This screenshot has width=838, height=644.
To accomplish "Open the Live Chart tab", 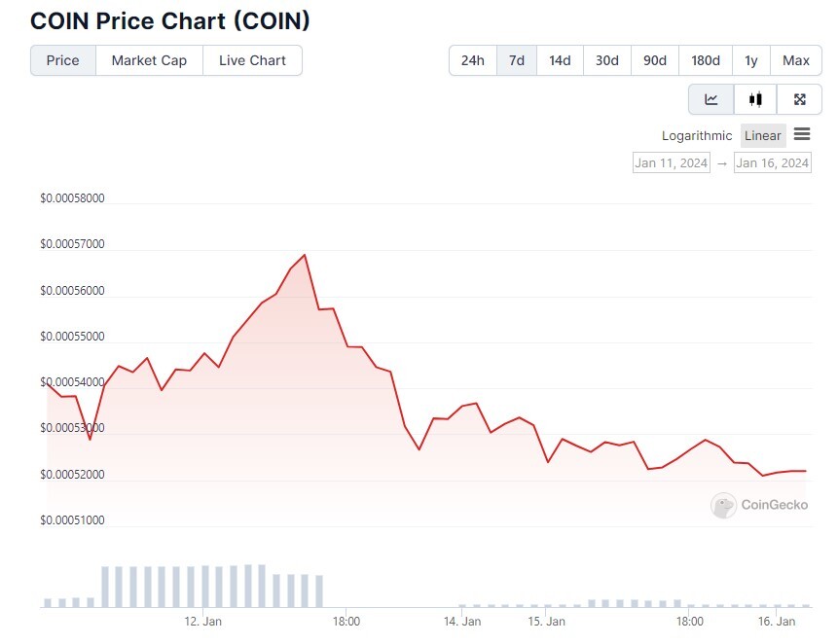I will tap(252, 60).
